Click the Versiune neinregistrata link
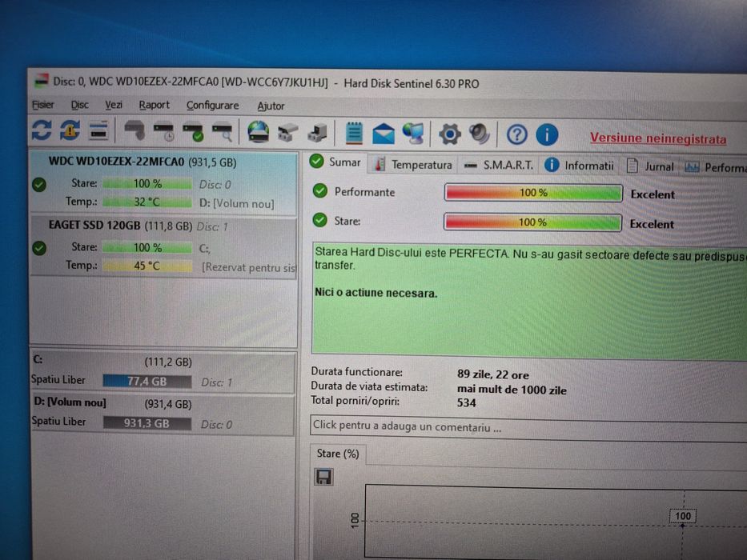The width and height of the screenshot is (747, 560). [658, 138]
